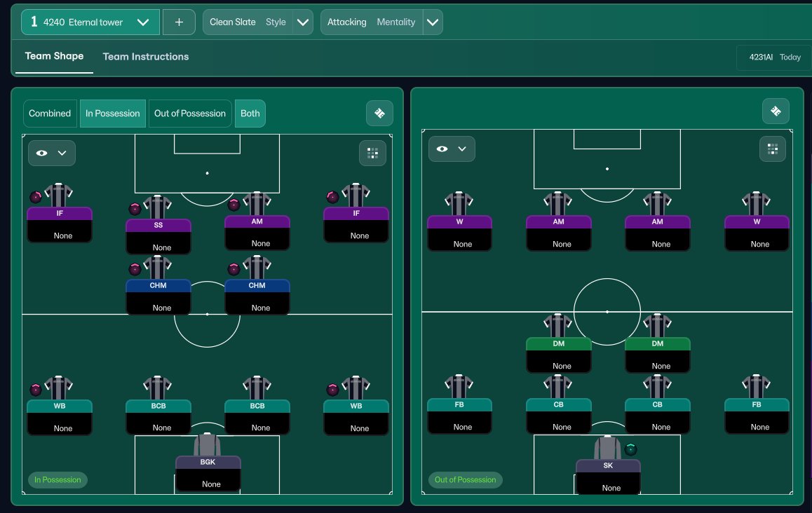The image size is (812, 513).
Task: Click the eye visibility icon on the Out of Possession pitch
Action: [442, 149]
